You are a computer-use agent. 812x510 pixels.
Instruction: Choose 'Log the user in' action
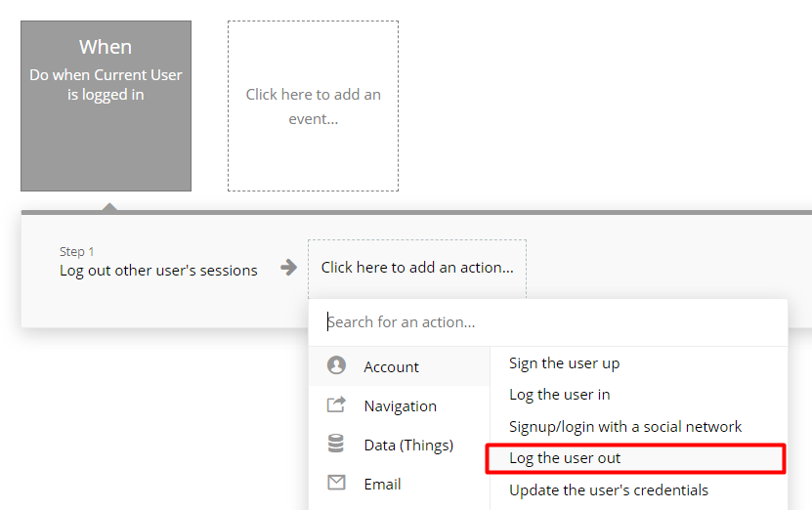pos(559,395)
